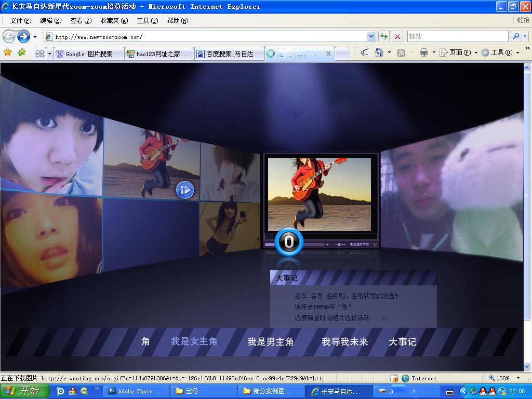Click the browser Back arrow button
This screenshot has width=532, height=399.
[x=9, y=36]
